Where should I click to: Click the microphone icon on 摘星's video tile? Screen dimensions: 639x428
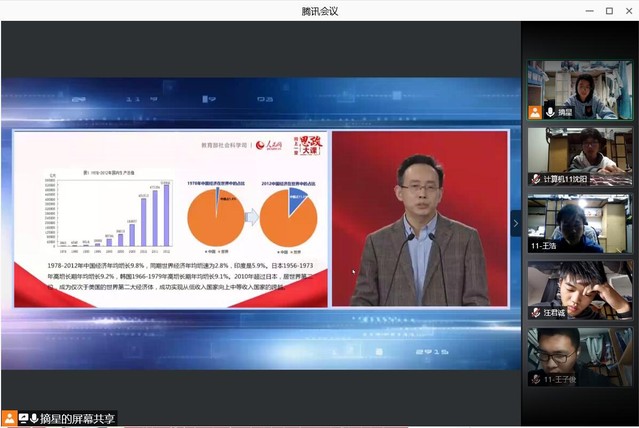point(550,113)
